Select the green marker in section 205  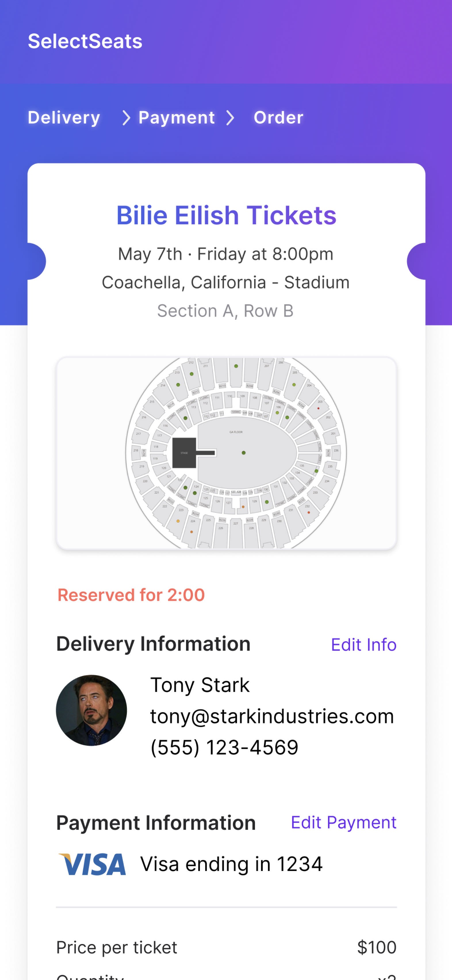click(x=294, y=385)
